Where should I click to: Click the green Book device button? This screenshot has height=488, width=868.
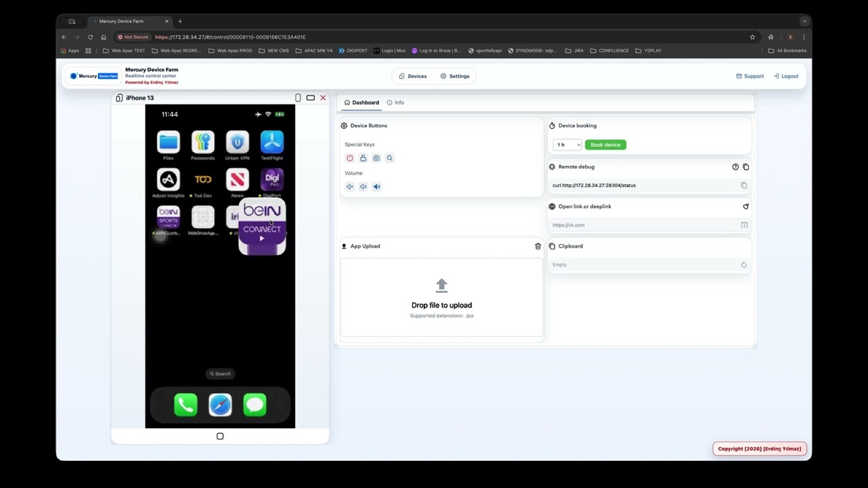605,145
